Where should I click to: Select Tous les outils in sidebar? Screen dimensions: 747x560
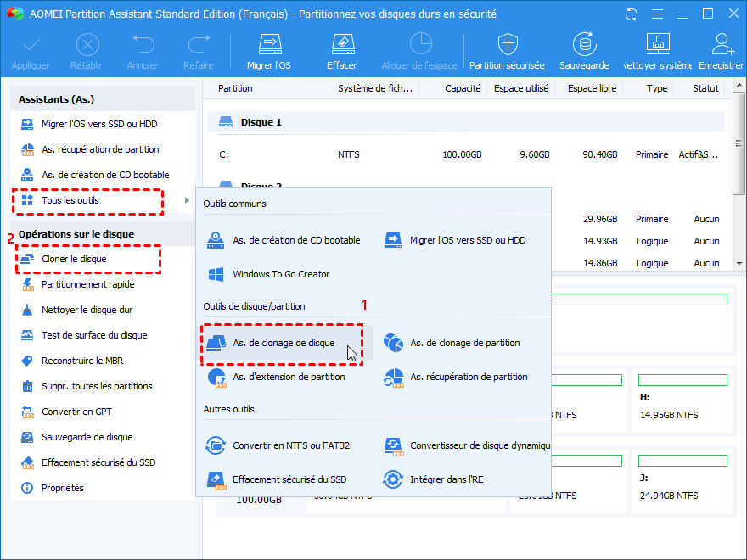tap(70, 200)
